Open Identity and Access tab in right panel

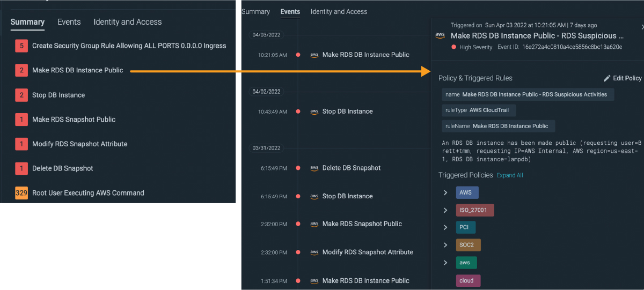(x=339, y=11)
